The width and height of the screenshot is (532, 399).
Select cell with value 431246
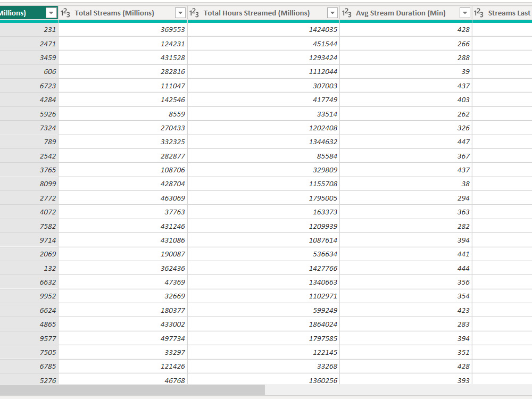coord(123,226)
